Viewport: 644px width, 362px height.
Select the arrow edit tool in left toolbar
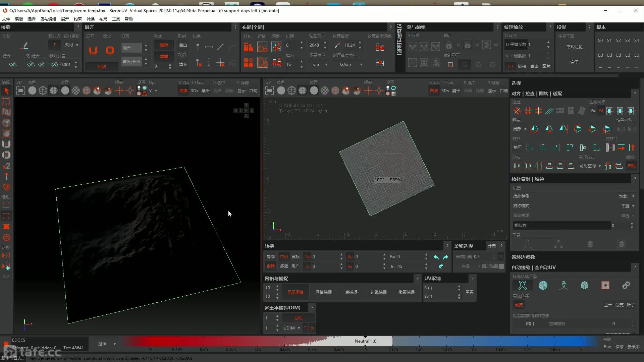pyautogui.click(x=6, y=90)
